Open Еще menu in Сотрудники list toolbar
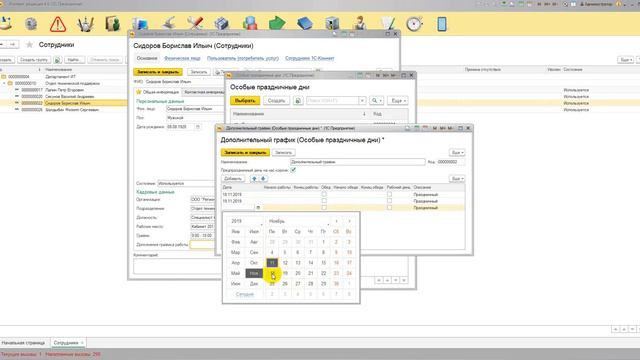 coord(626,60)
